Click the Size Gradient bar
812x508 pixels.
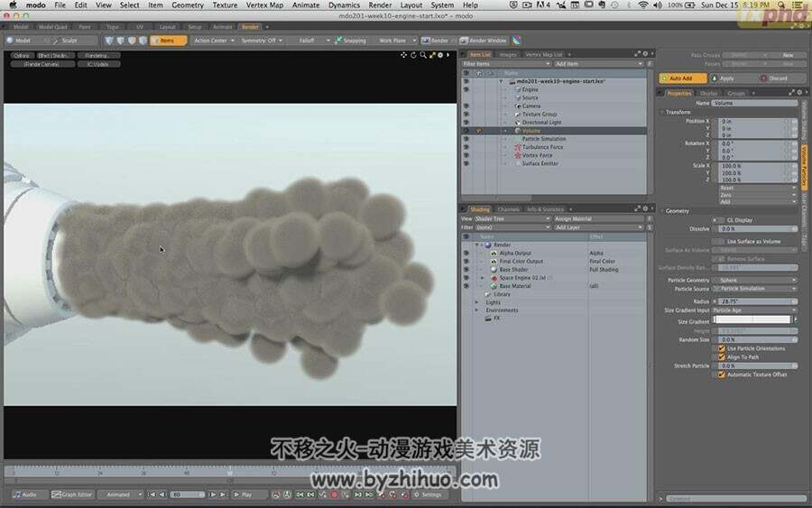click(752, 320)
